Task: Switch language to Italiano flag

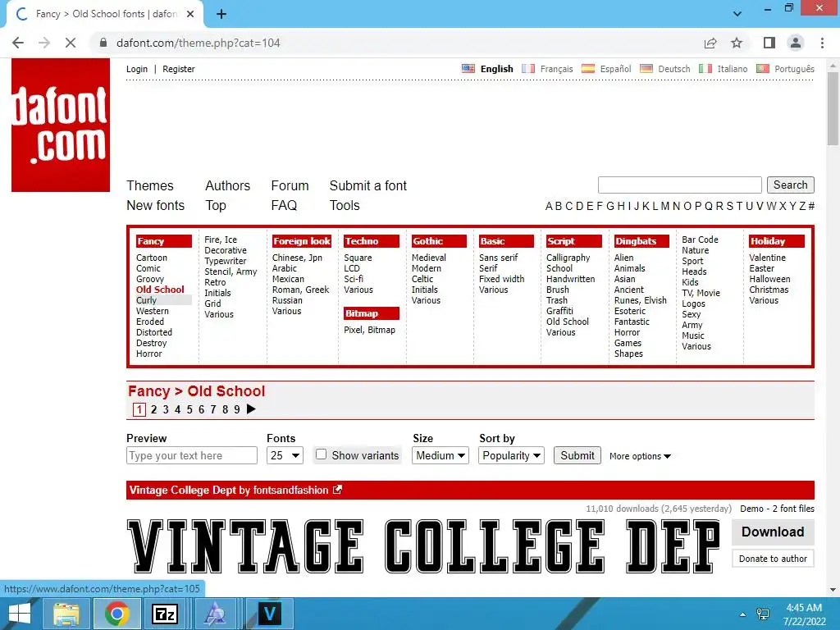Action: [x=705, y=69]
